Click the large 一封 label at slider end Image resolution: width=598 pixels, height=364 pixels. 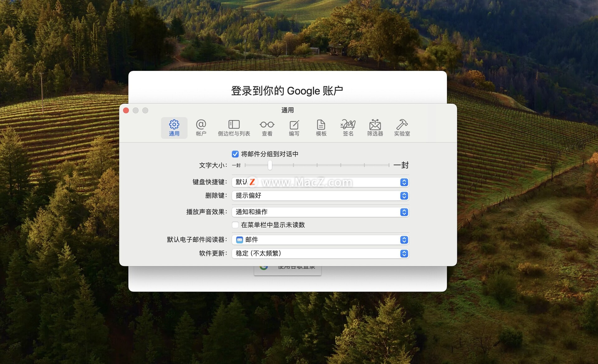click(401, 165)
